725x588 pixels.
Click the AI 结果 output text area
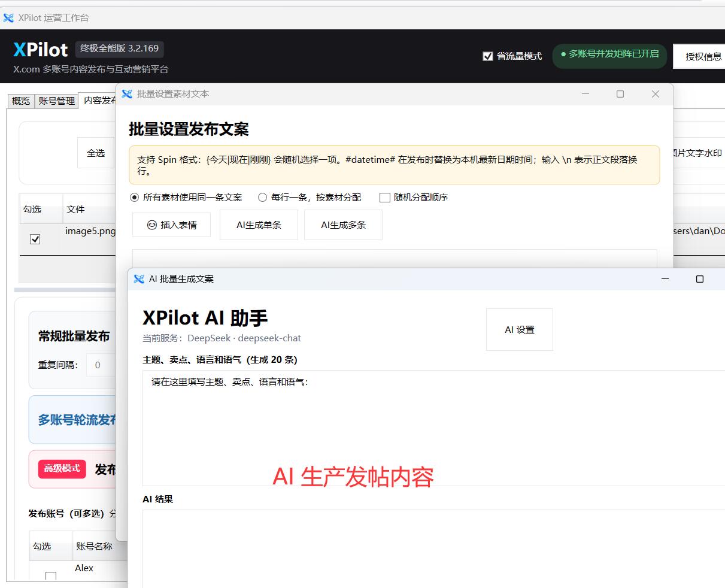[x=433, y=548]
